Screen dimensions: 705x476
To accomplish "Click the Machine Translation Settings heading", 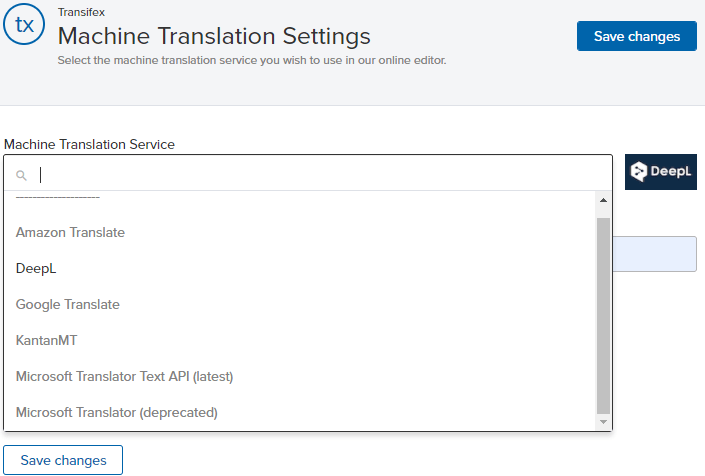I will [214, 36].
